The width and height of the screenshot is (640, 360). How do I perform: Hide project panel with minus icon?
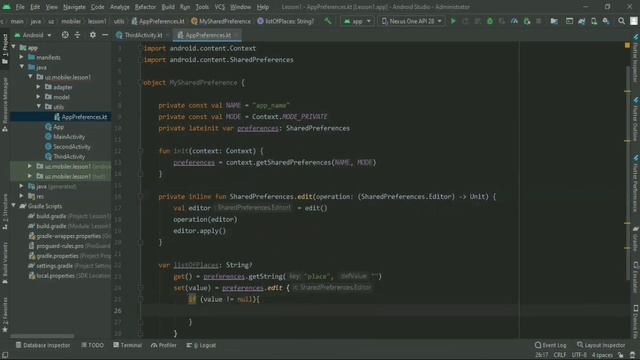click(x=105, y=35)
